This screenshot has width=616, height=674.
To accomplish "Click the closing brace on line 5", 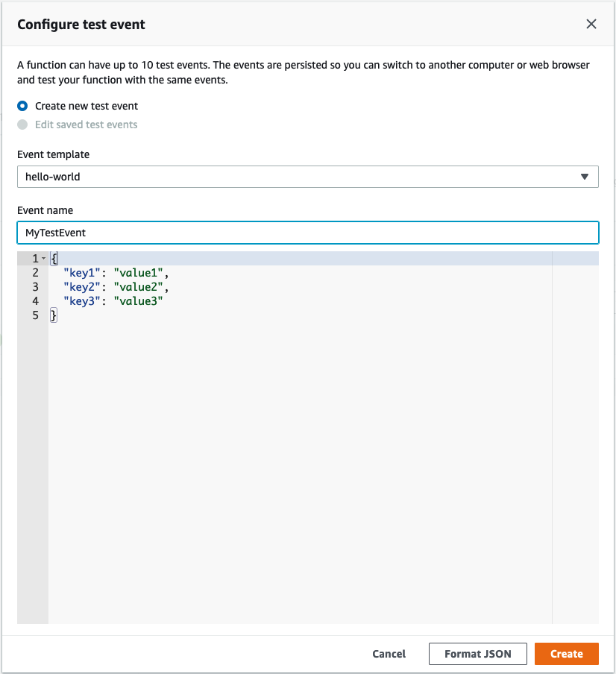I will coord(53,315).
